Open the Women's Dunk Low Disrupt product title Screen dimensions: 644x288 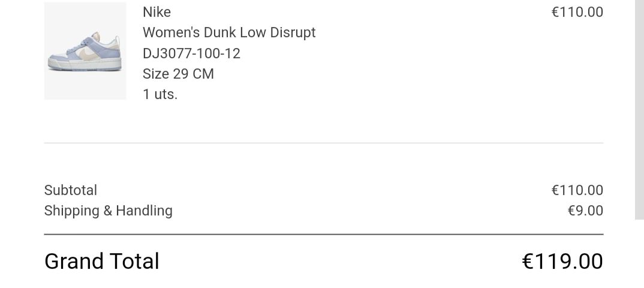coord(229,32)
